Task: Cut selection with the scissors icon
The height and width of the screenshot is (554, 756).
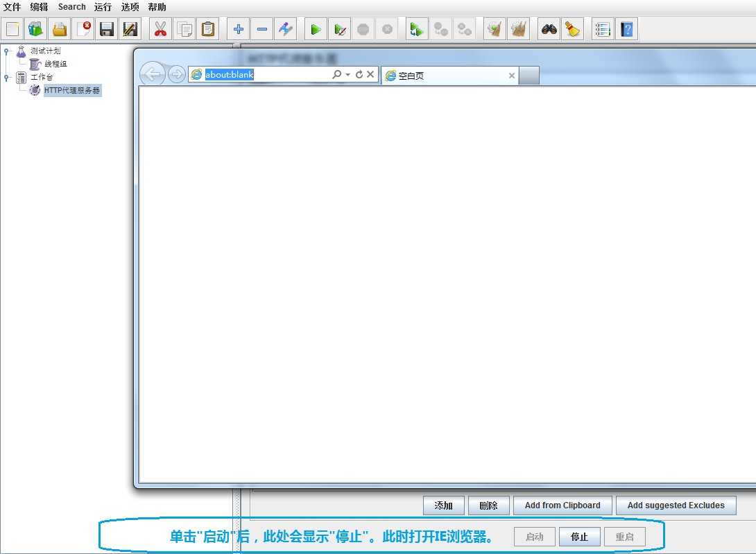Action: coord(160,29)
